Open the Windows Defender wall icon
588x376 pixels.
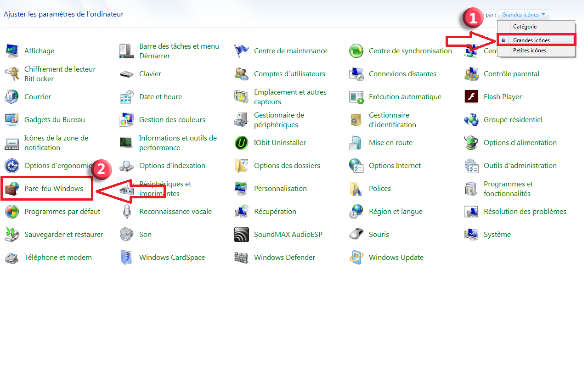241,257
